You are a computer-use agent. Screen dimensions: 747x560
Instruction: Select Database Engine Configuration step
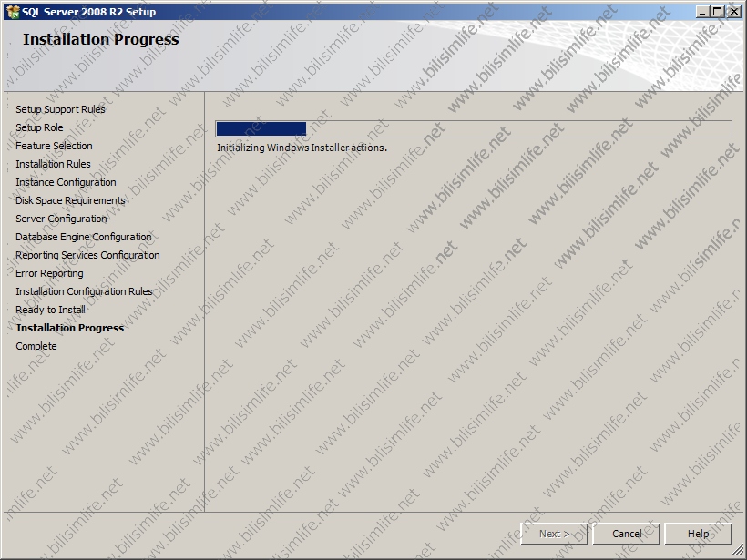[x=84, y=237]
